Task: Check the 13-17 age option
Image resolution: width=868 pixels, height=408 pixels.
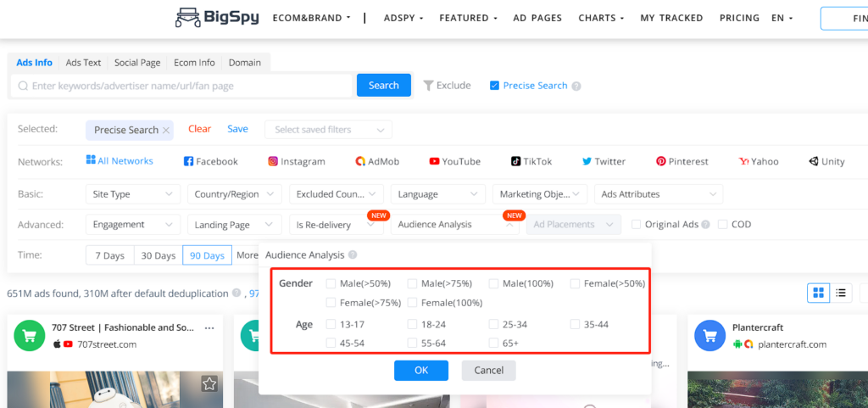Action: pos(331,324)
